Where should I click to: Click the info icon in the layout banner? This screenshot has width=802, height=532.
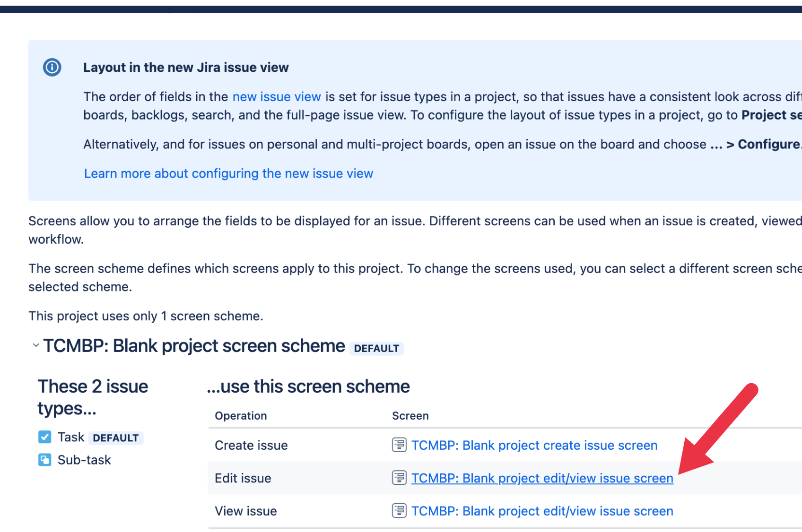pos(52,68)
